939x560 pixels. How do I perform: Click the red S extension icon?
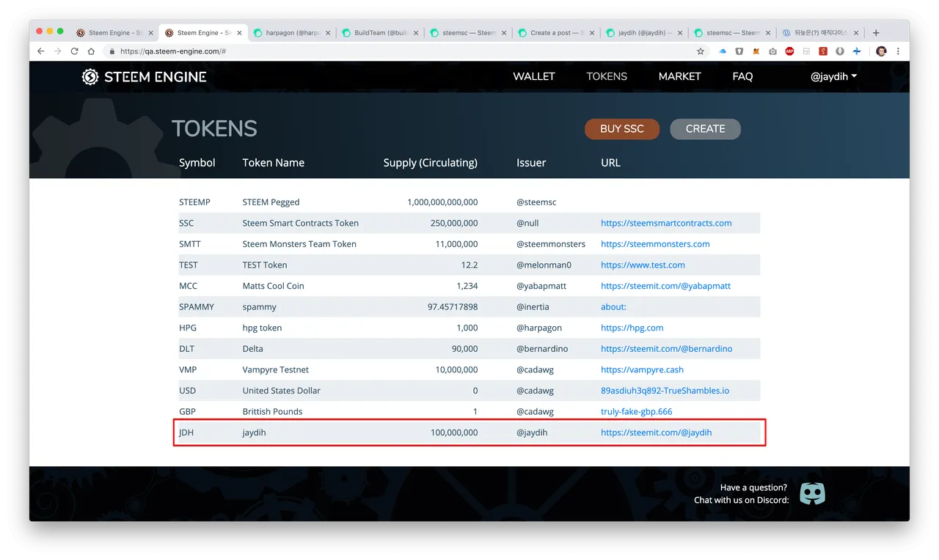click(x=823, y=51)
